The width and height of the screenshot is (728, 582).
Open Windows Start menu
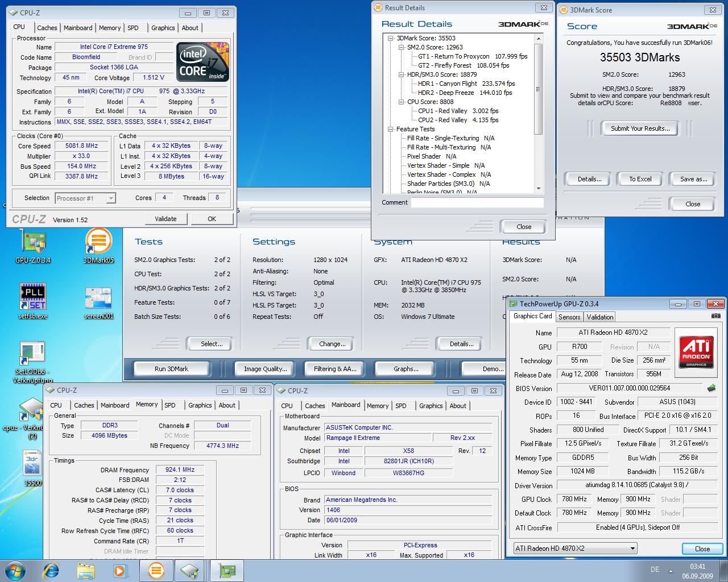click(x=14, y=570)
